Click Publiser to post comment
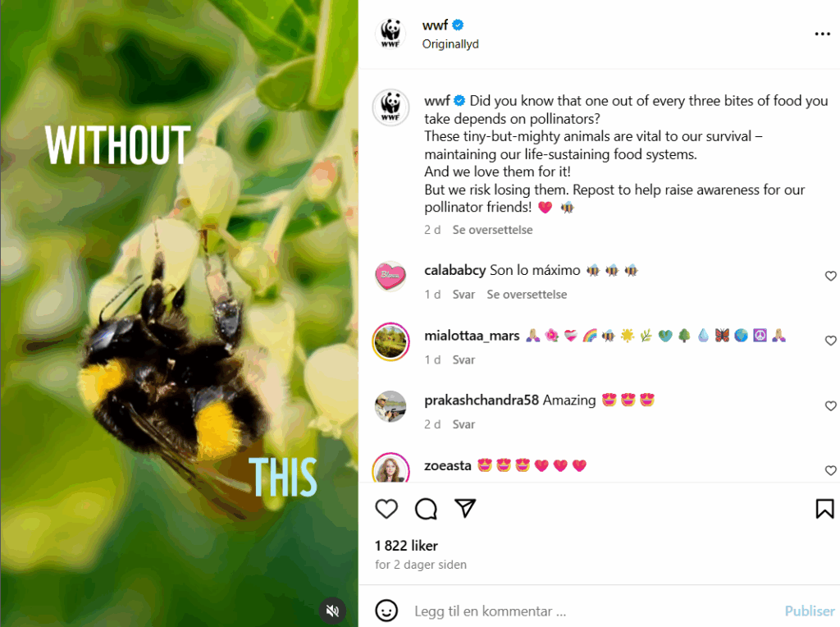The width and height of the screenshot is (840, 627). pyautogui.click(x=809, y=611)
